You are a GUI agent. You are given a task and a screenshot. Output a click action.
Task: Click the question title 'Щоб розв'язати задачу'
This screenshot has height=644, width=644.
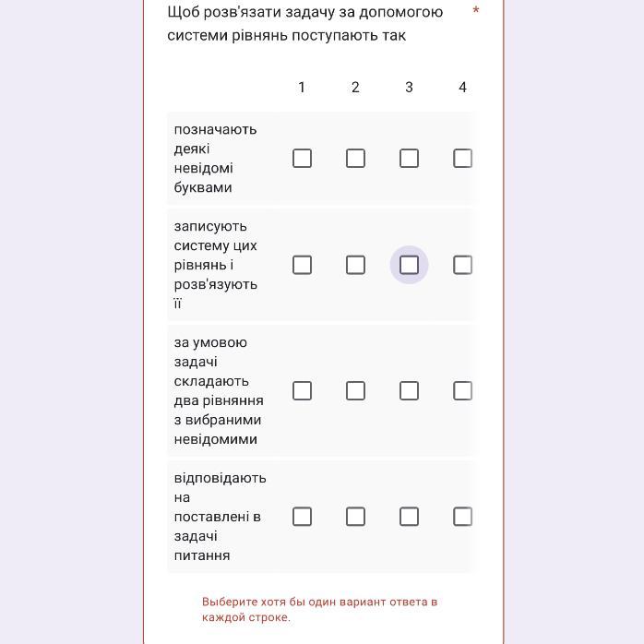point(304,24)
